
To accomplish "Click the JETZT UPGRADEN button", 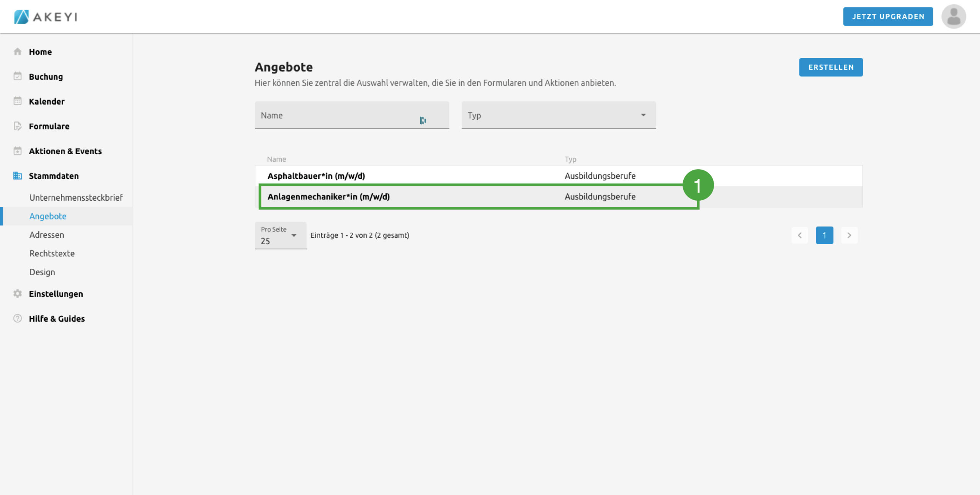I will [x=888, y=16].
